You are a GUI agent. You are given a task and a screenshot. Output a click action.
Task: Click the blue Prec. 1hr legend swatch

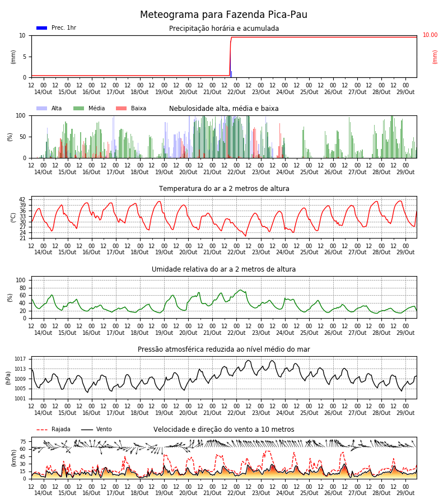point(42,28)
